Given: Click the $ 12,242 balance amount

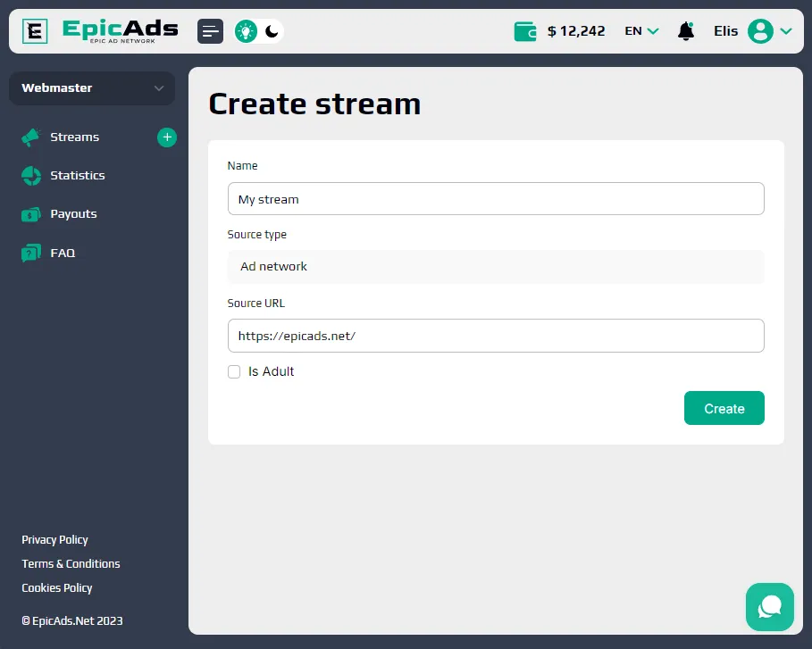Looking at the screenshot, I should 576,31.
